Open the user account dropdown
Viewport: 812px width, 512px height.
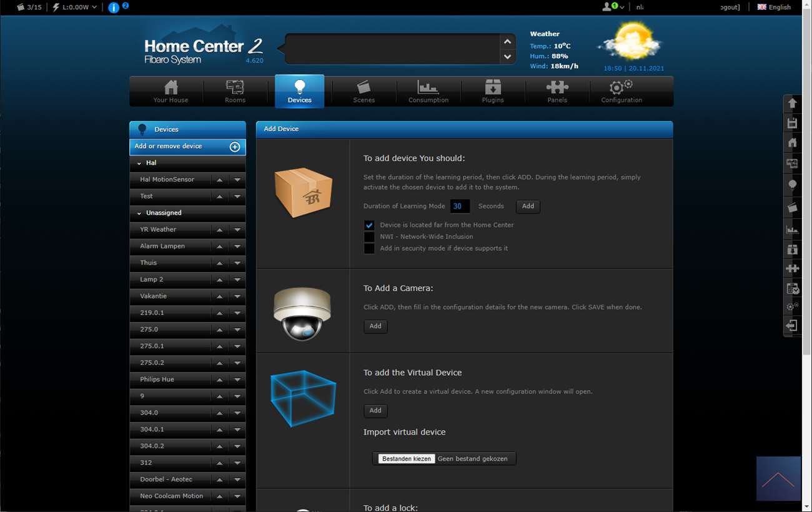tap(613, 7)
